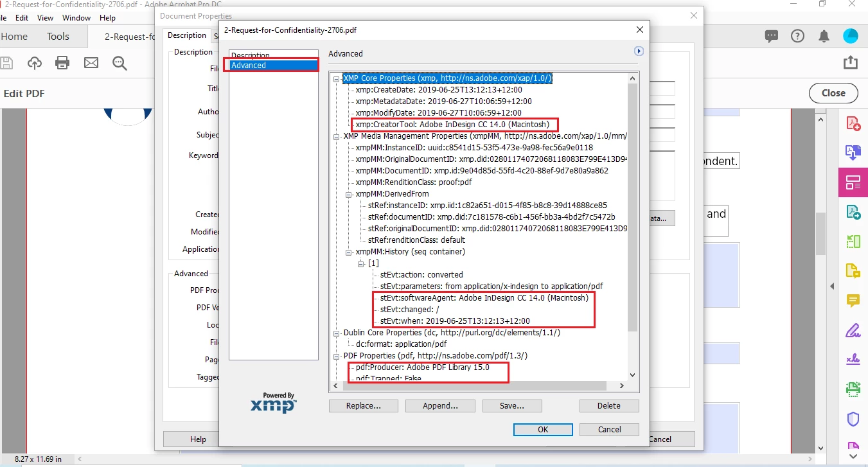Select stEvt:action converted row
Viewport: 868px width, 467px height.
click(x=421, y=275)
